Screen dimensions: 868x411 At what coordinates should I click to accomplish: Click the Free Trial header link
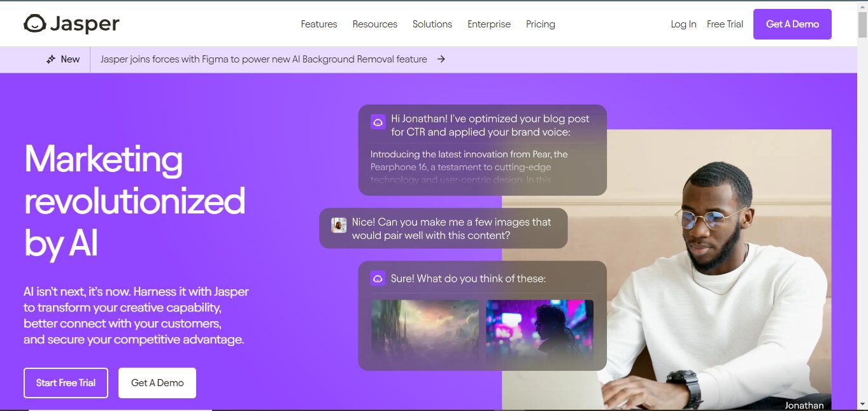(x=725, y=24)
